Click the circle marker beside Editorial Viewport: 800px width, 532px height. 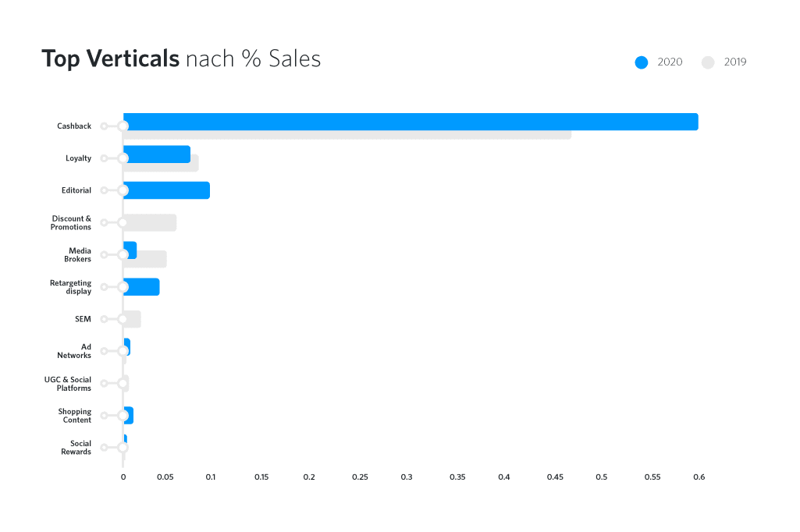coord(123,190)
